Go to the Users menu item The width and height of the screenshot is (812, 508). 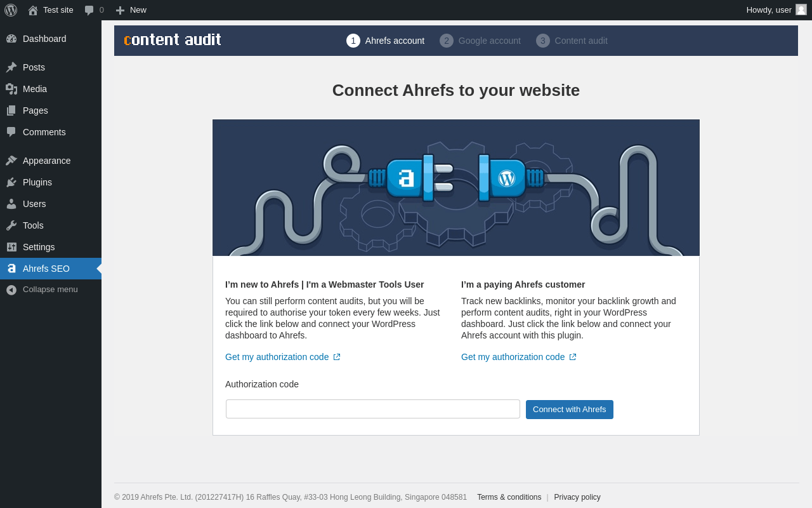(x=34, y=204)
